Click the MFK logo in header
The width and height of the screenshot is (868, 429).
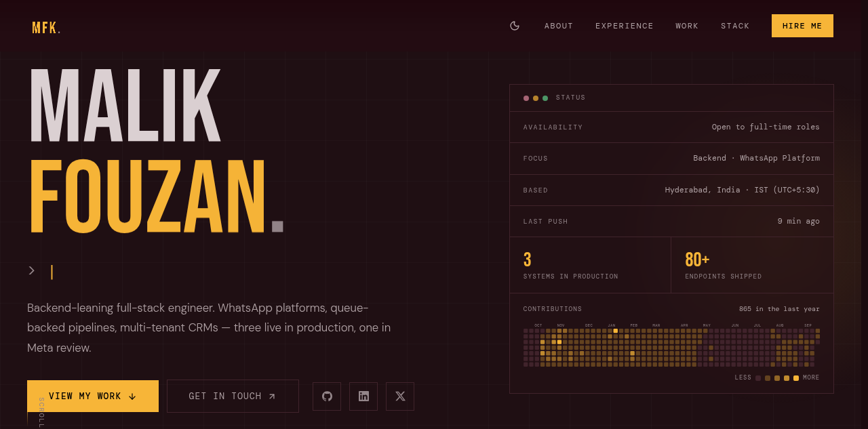46,28
